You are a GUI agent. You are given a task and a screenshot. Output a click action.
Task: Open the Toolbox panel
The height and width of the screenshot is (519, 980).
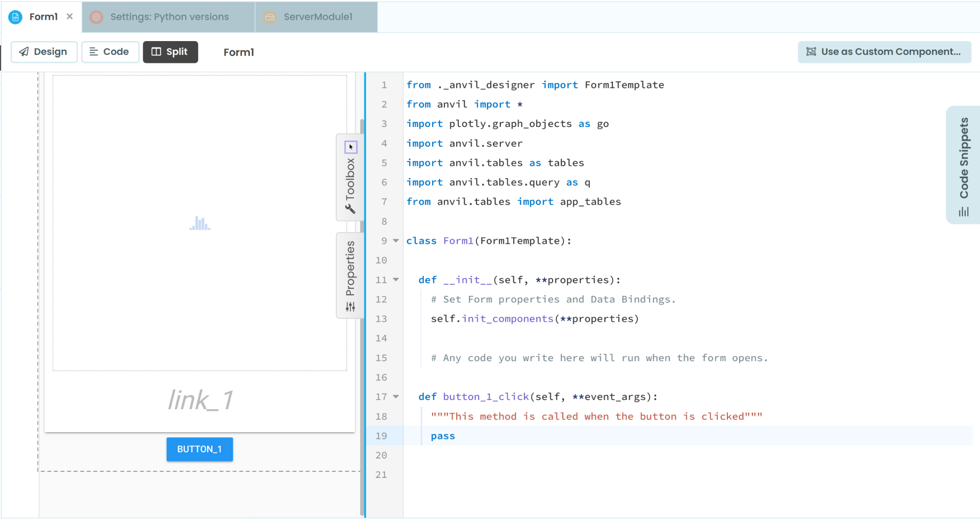(350, 177)
